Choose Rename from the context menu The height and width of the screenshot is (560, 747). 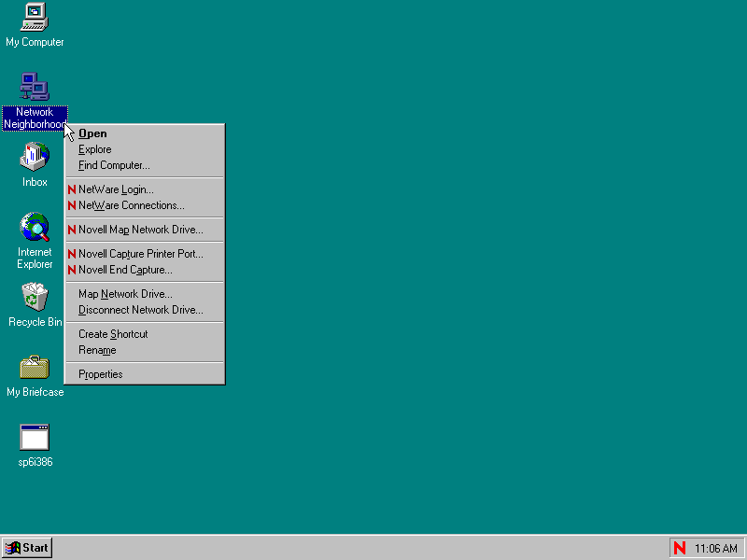145,351
